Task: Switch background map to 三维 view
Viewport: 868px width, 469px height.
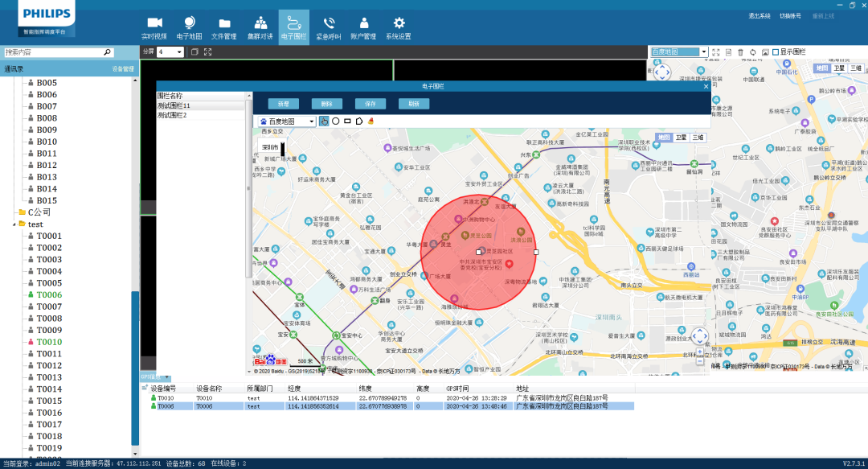Action: click(857, 68)
